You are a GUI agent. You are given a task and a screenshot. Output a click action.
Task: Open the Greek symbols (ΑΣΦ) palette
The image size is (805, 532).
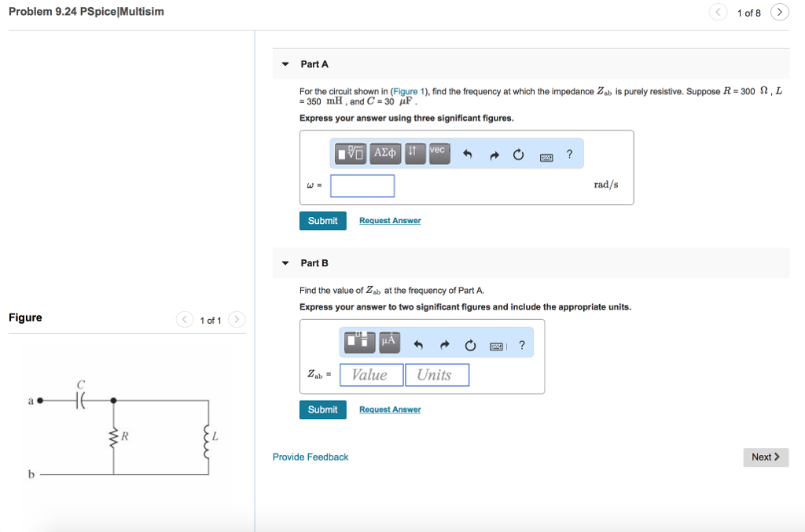pyautogui.click(x=385, y=153)
